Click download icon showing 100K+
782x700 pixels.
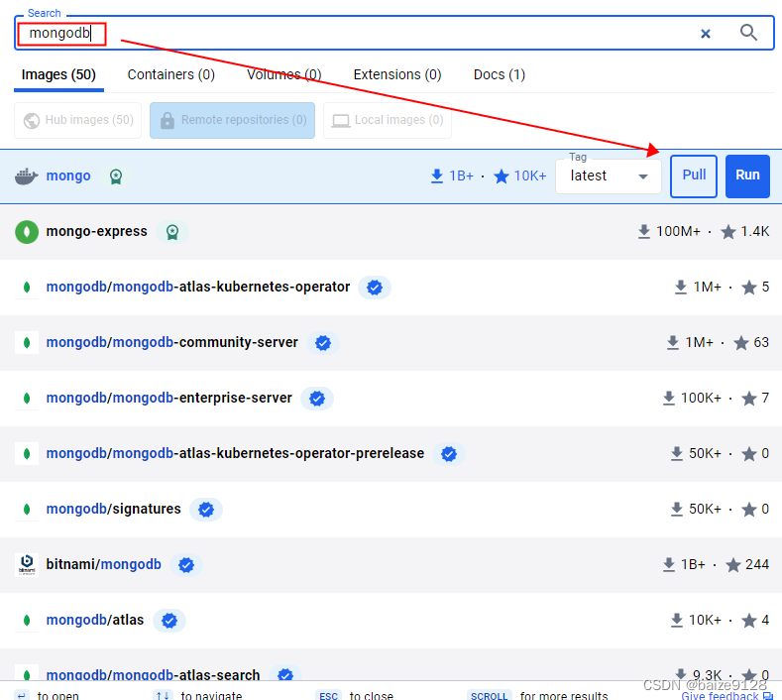click(x=669, y=399)
